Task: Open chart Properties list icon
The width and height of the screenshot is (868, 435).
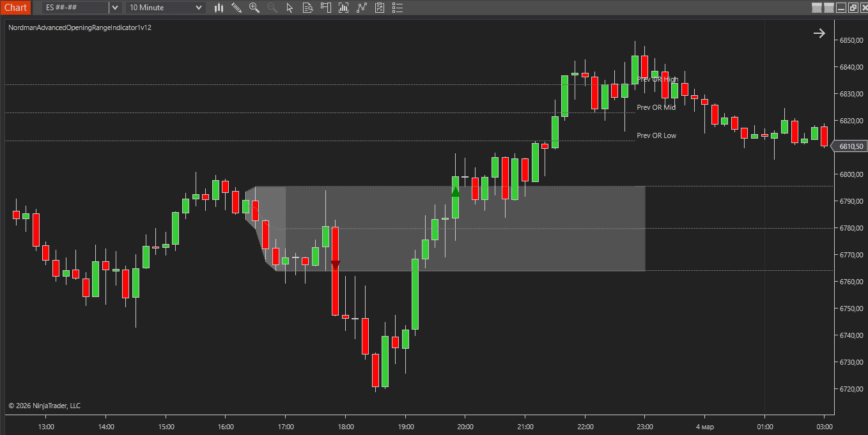Action: 398,8
